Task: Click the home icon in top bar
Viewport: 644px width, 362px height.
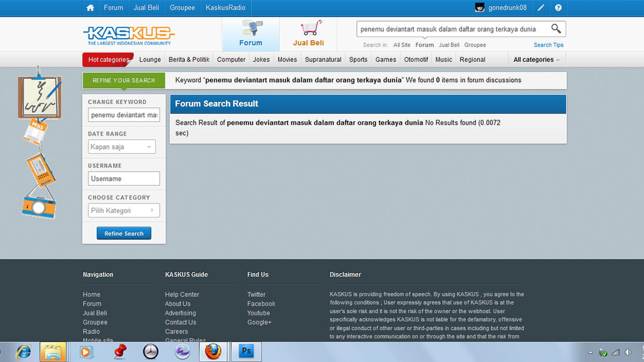Action: coord(90,8)
